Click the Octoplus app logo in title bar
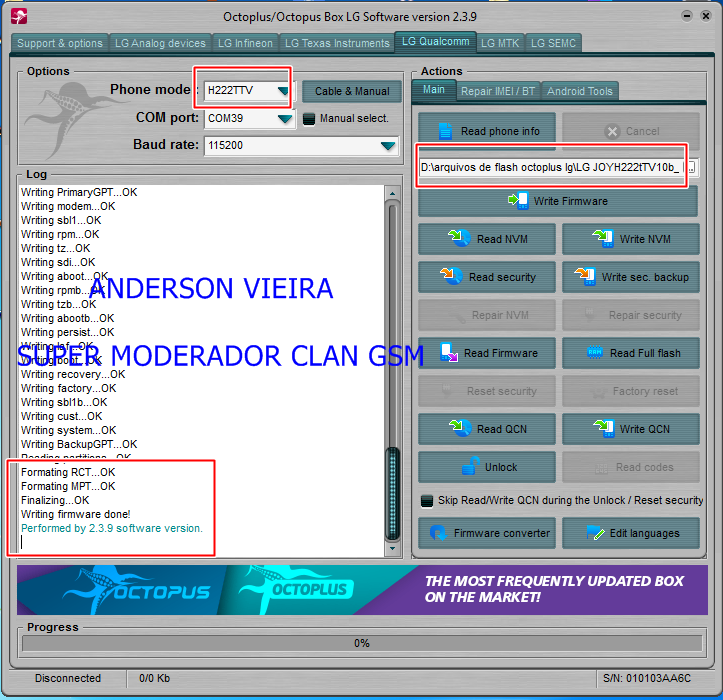Viewport: 723px width, 700px height. (19, 17)
